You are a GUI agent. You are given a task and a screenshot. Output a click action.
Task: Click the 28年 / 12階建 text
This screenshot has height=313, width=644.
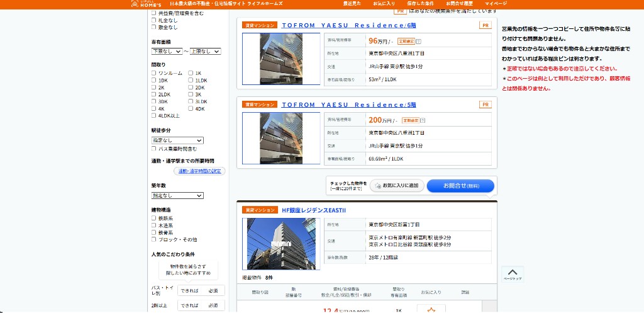pos(383,258)
